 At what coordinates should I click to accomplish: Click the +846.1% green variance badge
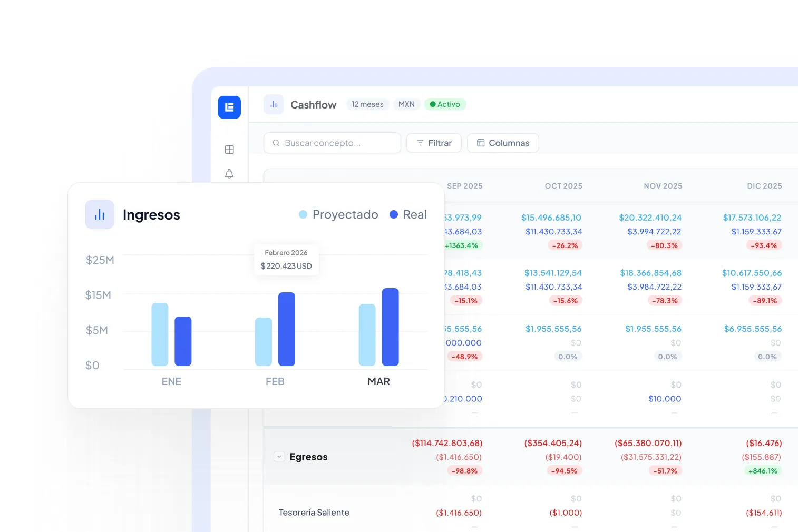pyautogui.click(x=763, y=471)
